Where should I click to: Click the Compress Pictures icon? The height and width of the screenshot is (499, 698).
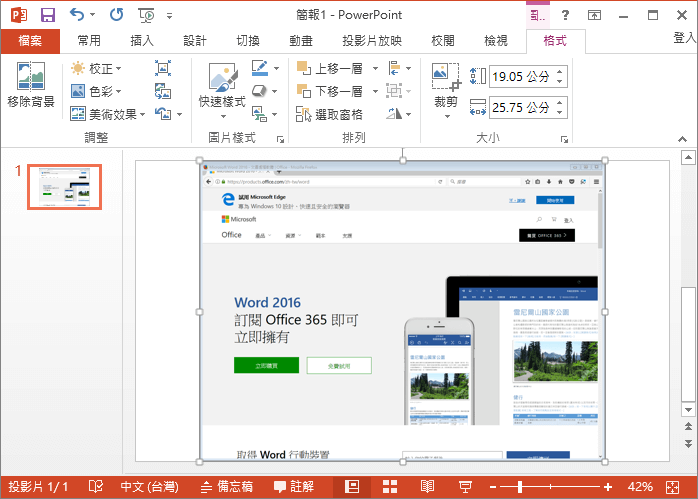(x=163, y=68)
